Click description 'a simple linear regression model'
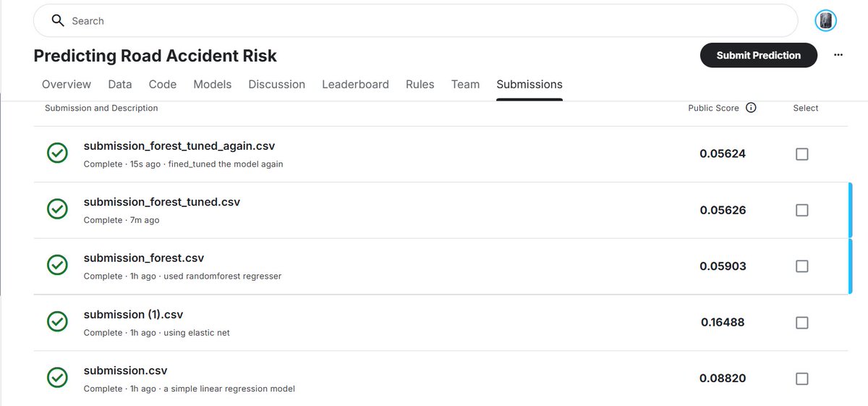This screenshot has width=868, height=406. pos(229,389)
